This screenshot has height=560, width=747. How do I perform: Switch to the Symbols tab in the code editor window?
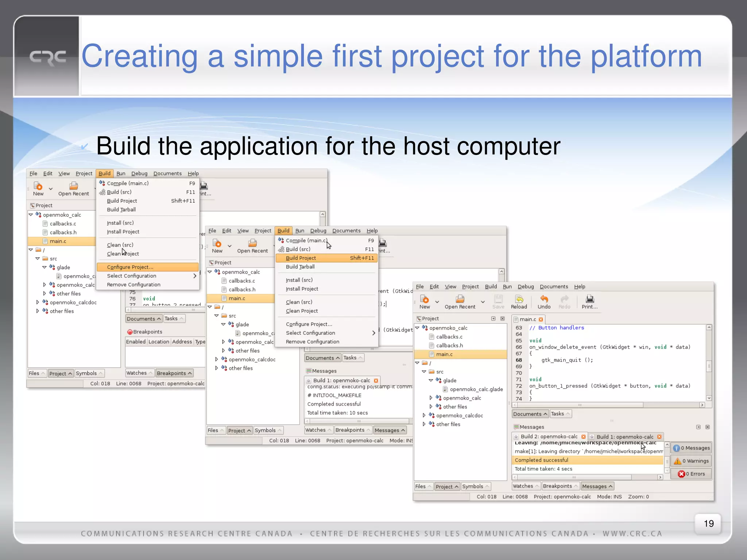(476, 486)
